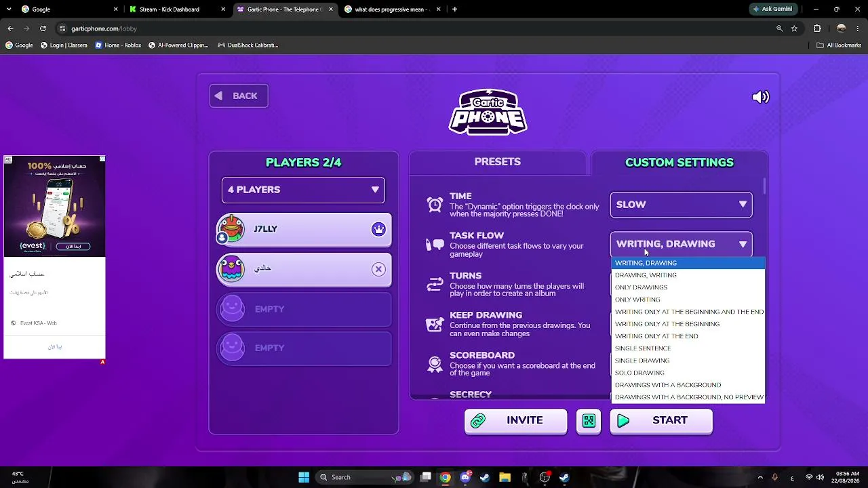Image resolution: width=868 pixels, height=488 pixels.
Task: Open File Explorer from the taskbar
Action: (505, 477)
